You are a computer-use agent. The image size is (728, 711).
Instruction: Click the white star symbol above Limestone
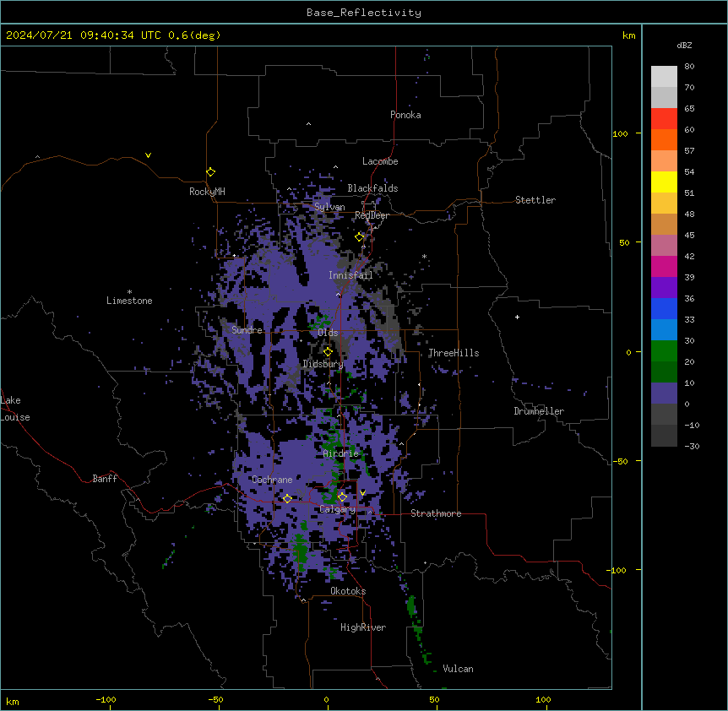[x=129, y=292]
